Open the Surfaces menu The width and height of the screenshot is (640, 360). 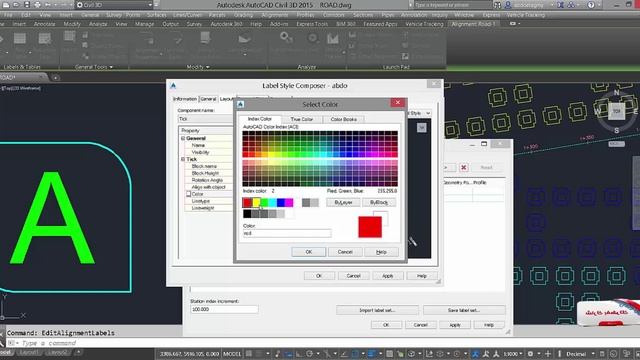point(157,15)
